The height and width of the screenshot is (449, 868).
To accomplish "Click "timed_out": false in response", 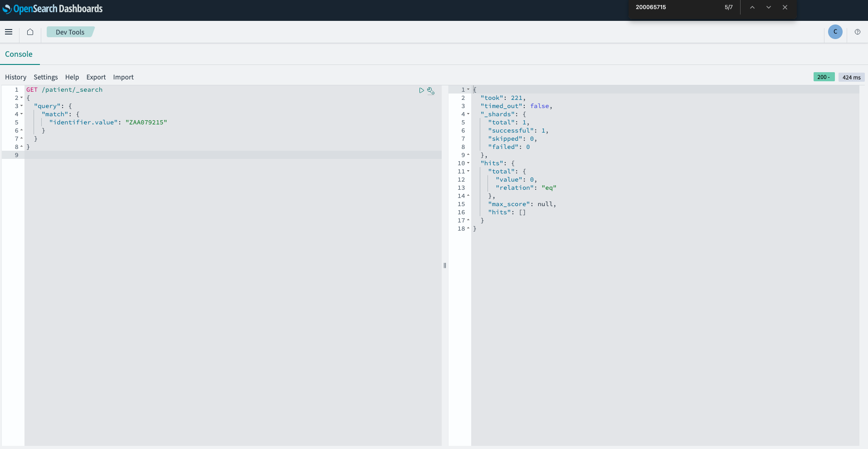I will point(516,106).
